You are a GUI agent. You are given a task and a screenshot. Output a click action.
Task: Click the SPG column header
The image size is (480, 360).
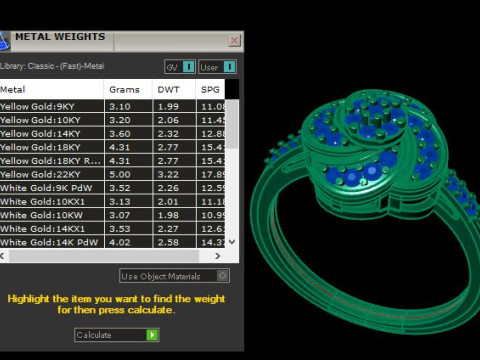pos(210,89)
